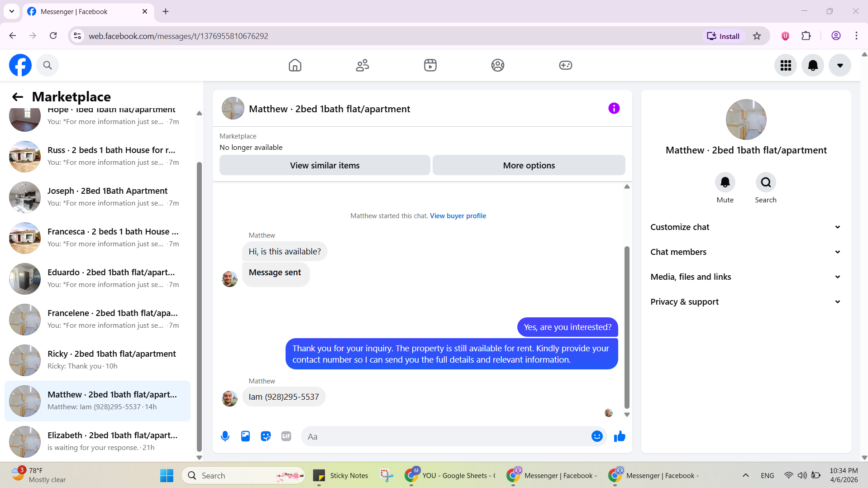Open conversation information purple icon
This screenshot has width=868, height=488.
click(x=614, y=108)
